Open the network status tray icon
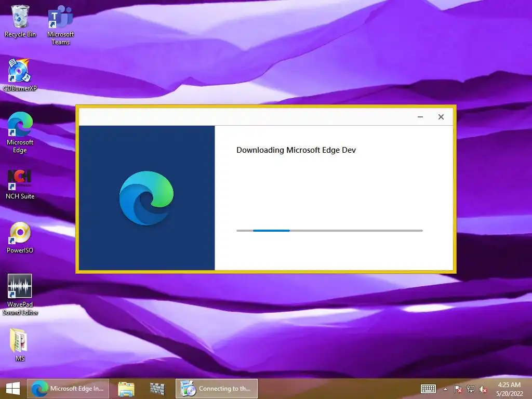Screen dimensions: 532x399 [x=471, y=389]
